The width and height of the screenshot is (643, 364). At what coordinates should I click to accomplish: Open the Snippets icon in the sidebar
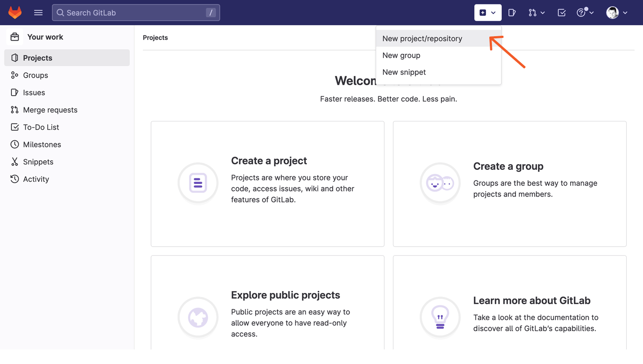[15, 161]
